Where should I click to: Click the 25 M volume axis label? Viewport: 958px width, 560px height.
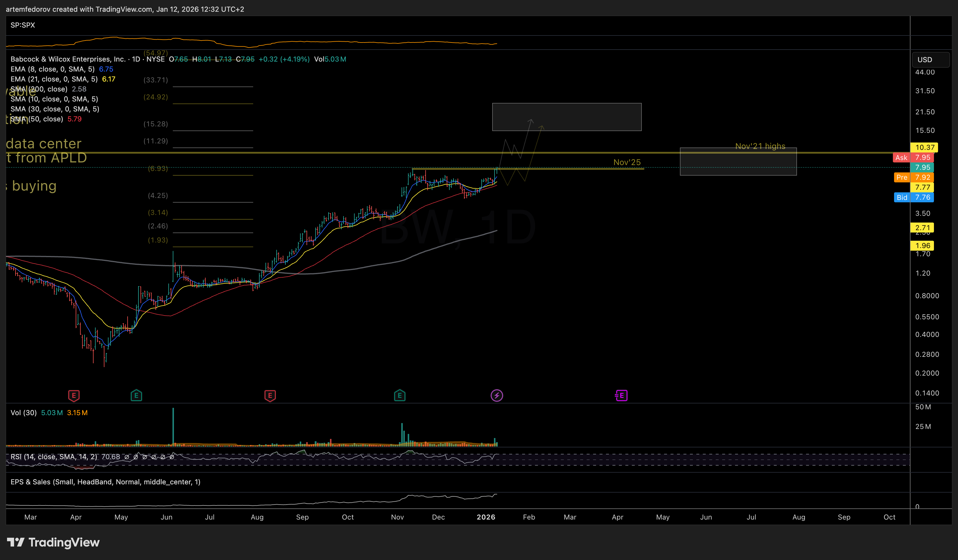923,427
